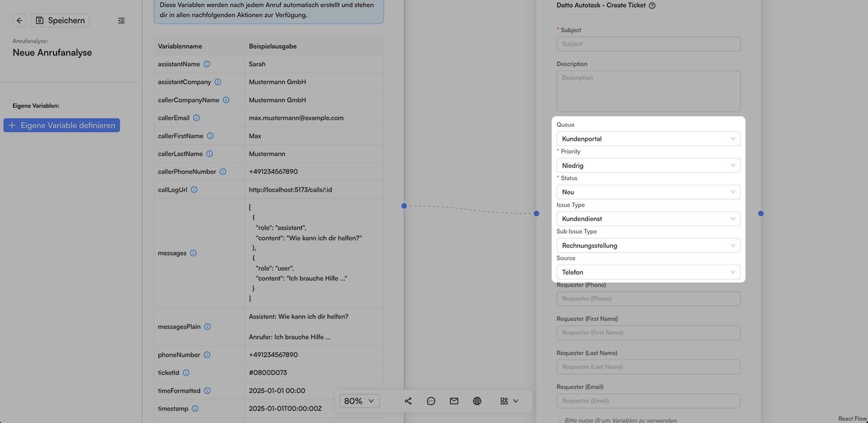
Task: Click +491234567890 in phoneNumber row
Action: click(x=273, y=355)
